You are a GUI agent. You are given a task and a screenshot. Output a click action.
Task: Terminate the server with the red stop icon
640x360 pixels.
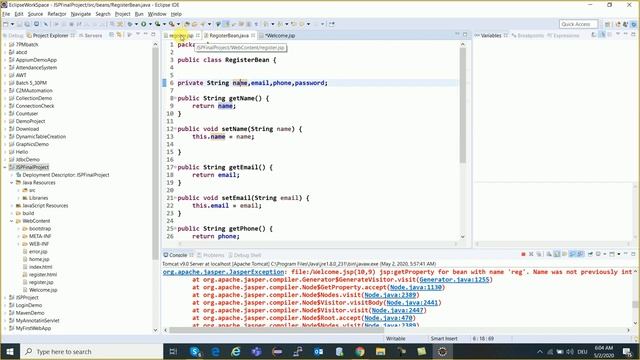[523, 254]
